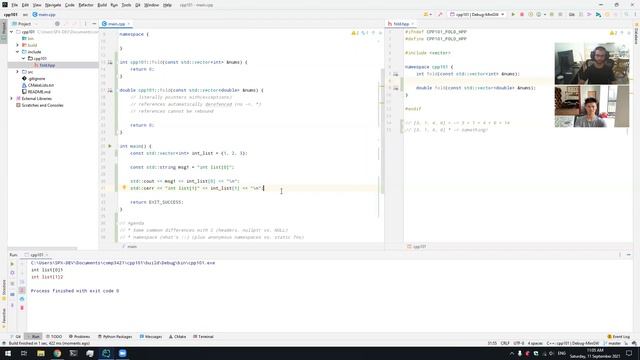Open the run configuration dropdown cpp101 | Debug-MinGW
The height and width of the screenshot is (360, 640).
coord(477,14)
